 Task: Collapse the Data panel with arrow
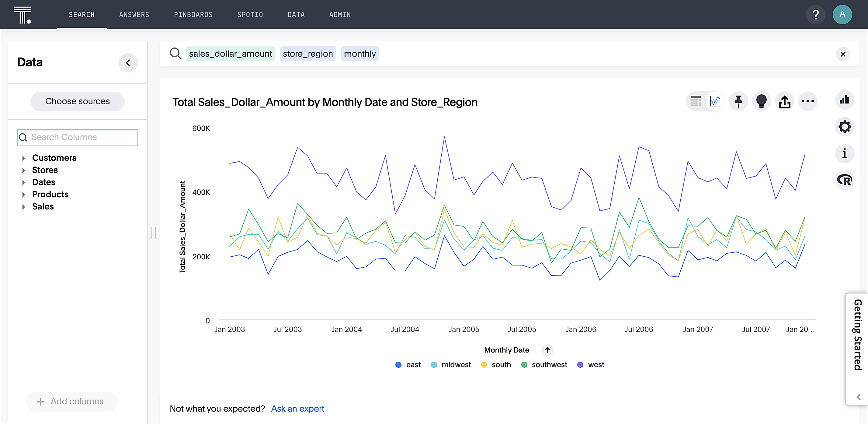click(x=128, y=62)
